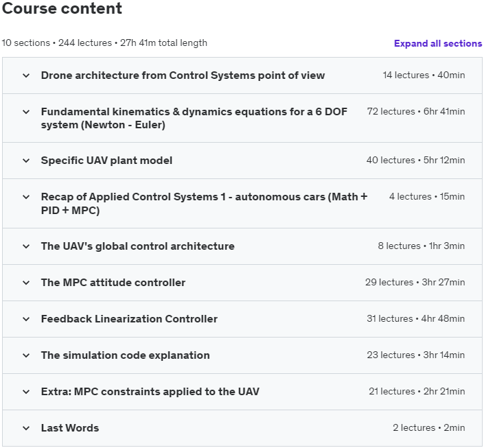Select 'Specific UAV plant model' title
Viewport: 484px width, 448px height.
[106, 161]
